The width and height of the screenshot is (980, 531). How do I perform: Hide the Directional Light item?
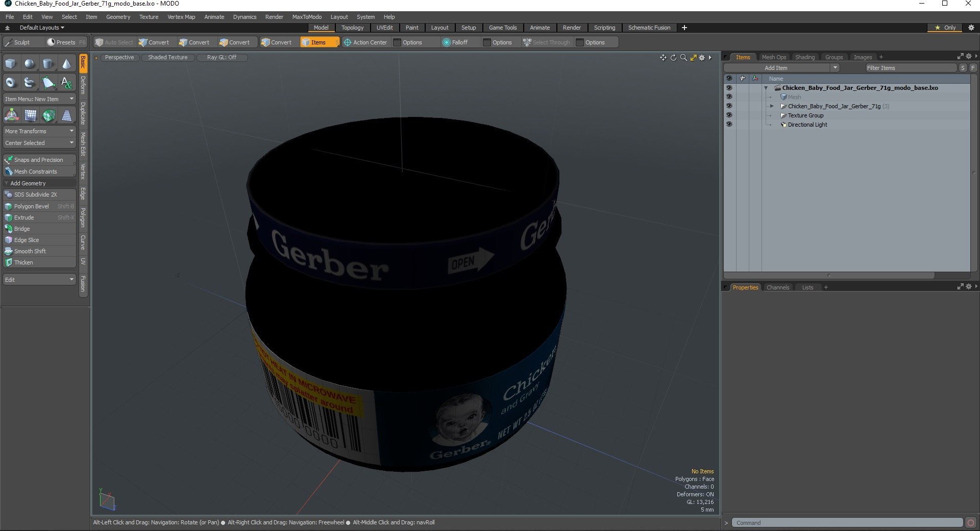click(729, 125)
